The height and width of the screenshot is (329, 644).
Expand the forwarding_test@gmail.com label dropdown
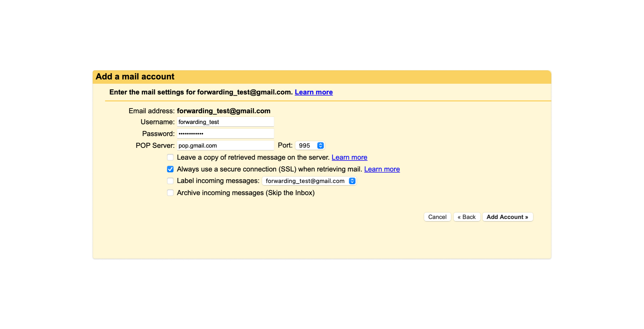click(x=309, y=181)
